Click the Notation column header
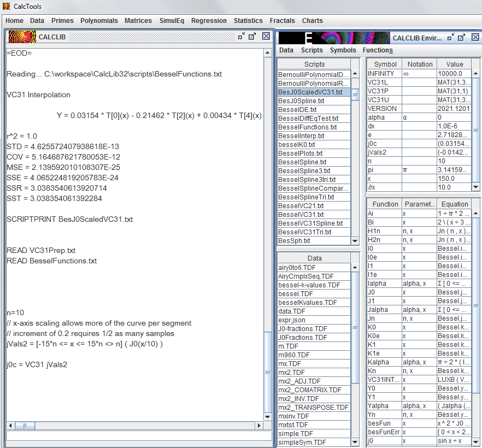 tap(420, 64)
